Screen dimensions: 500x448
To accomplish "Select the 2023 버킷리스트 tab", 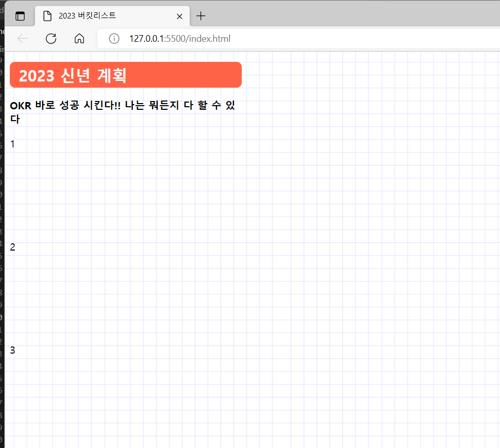I will (x=112, y=15).
